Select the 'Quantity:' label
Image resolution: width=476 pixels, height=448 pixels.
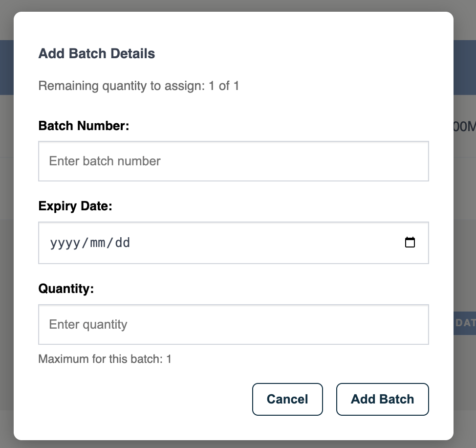click(66, 289)
